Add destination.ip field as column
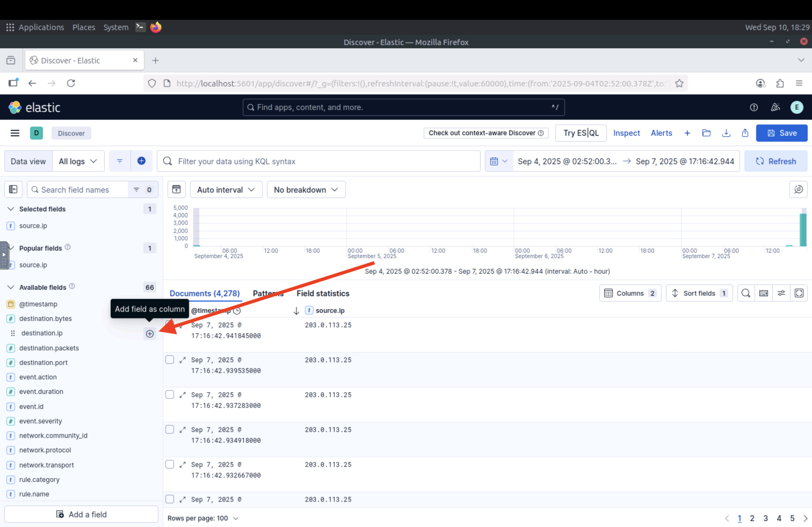The width and height of the screenshot is (812, 527). (150, 334)
